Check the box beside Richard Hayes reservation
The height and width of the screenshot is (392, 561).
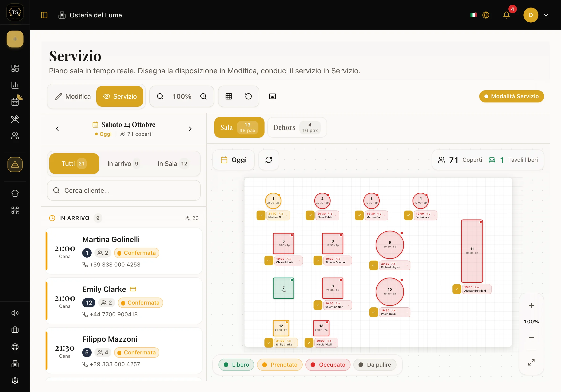tap(374, 265)
